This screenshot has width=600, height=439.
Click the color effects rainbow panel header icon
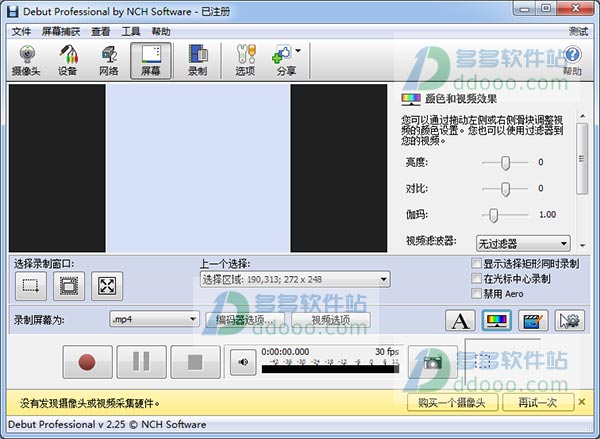[x=411, y=99]
